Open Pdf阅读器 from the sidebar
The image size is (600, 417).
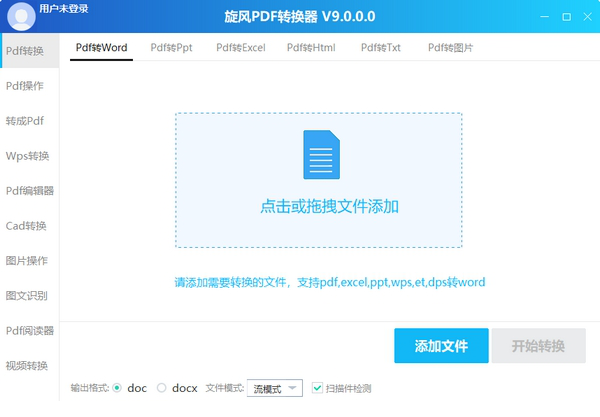pos(29,331)
